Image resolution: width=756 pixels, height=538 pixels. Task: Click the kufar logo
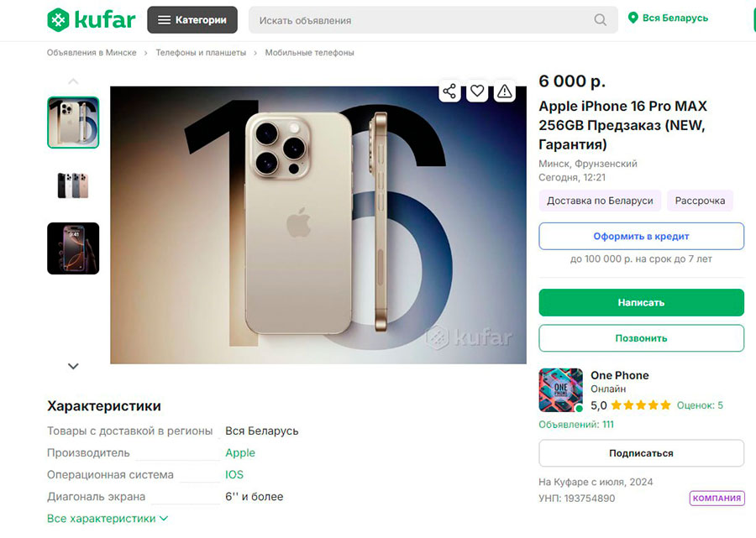click(90, 19)
